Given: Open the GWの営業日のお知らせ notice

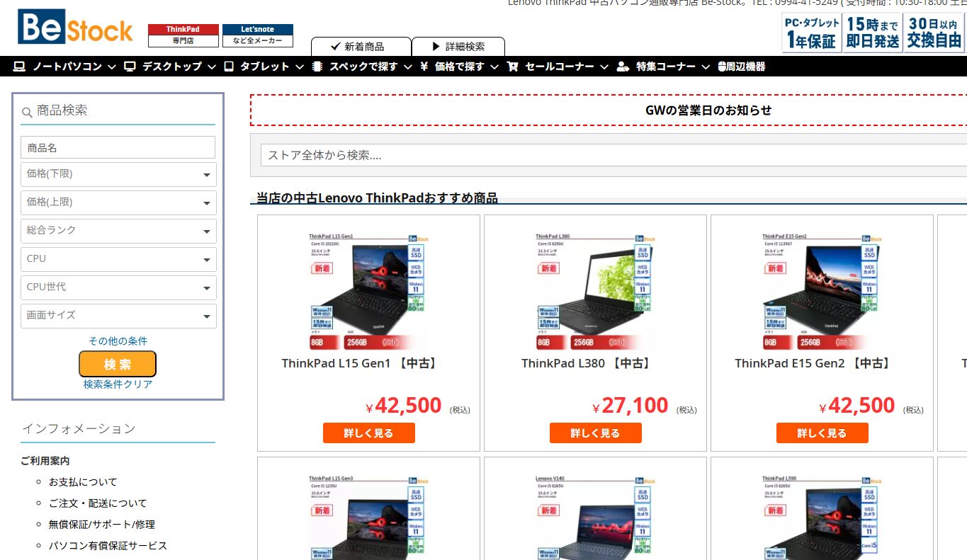Looking at the screenshot, I should [708, 110].
